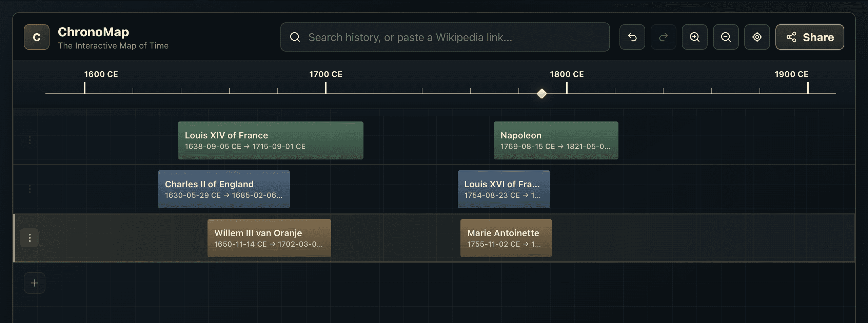Open the Charles II row drag handle menu
The image size is (868, 323).
(x=29, y=189)
